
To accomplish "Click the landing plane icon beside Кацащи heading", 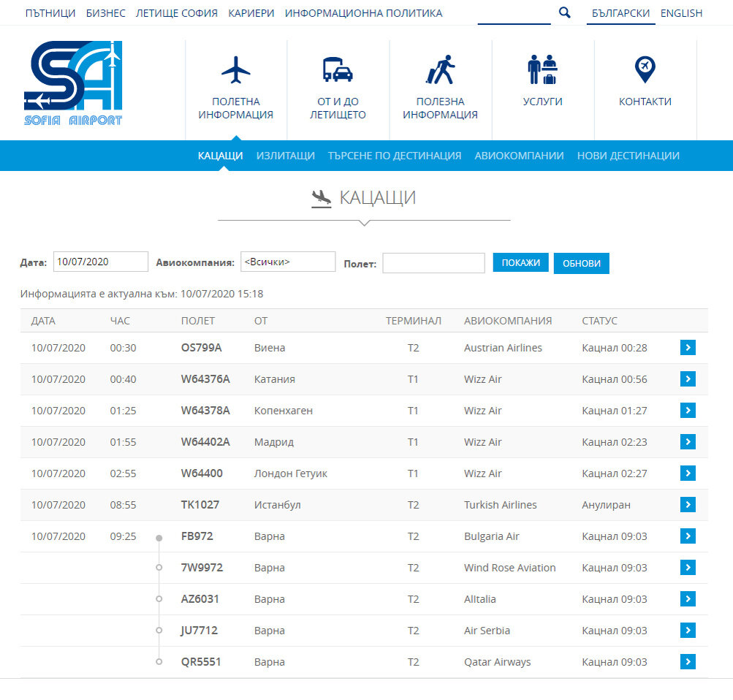I will point(322,198).
